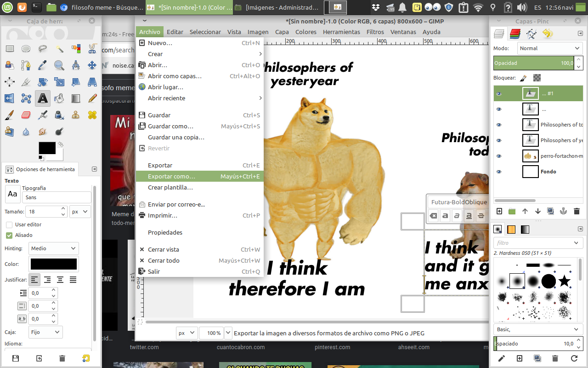Choose 'Guardar como...' from the menu

click(x=199, y=126)
